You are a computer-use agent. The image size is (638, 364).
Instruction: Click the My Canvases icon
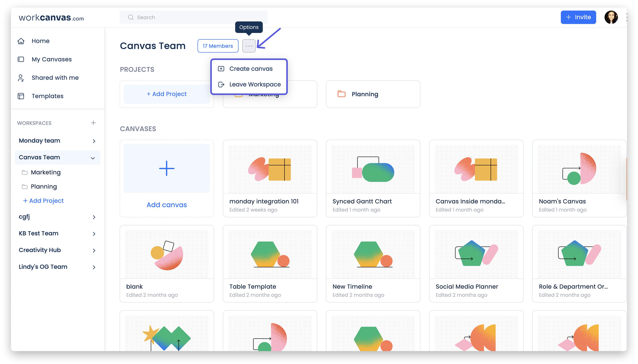(x=21, y=59)
